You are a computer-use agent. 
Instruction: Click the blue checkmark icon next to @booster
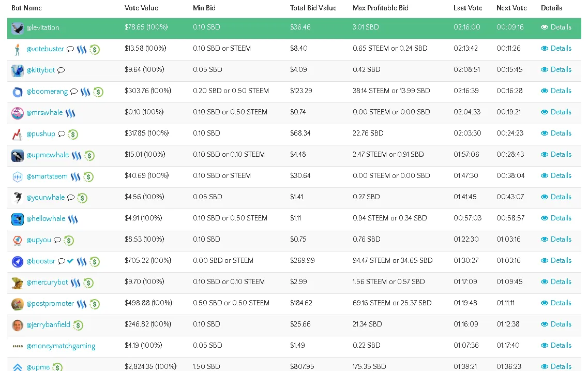70,261
